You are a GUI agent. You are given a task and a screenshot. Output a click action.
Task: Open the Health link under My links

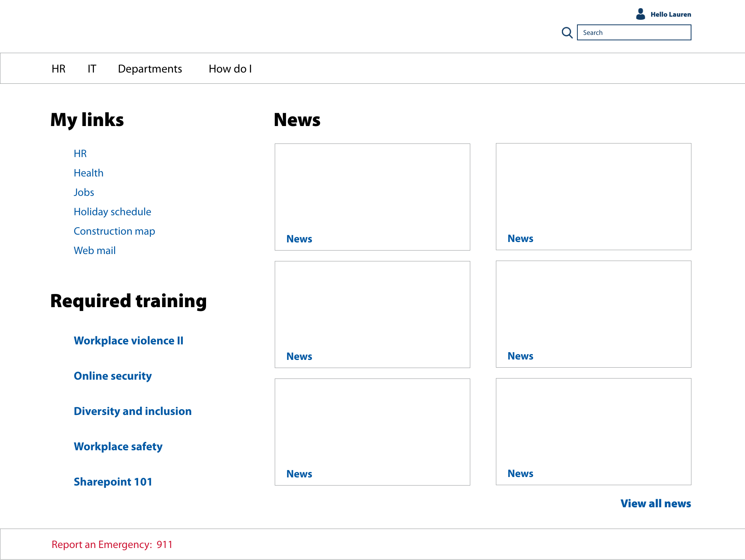pyautogui.click(x=88, y=173)
